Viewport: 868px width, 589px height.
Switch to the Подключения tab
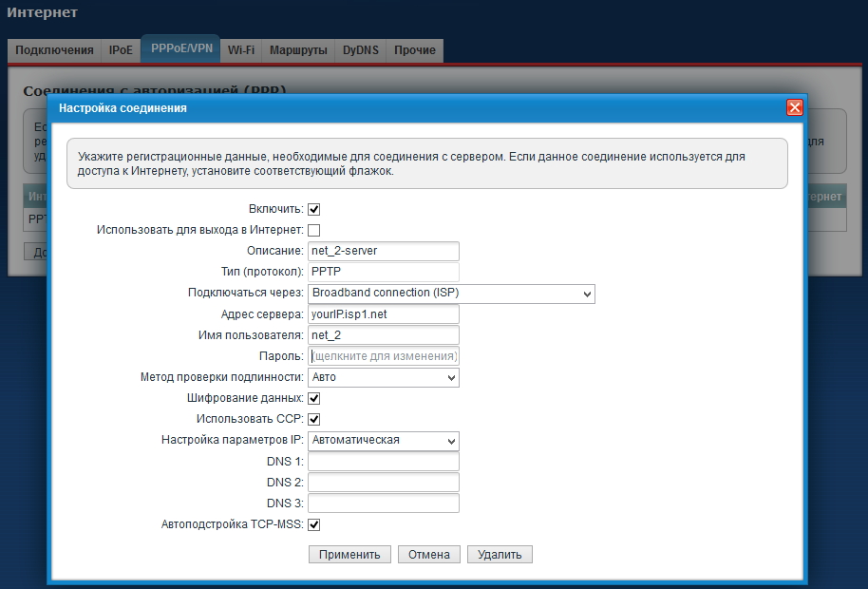[54, 50]
